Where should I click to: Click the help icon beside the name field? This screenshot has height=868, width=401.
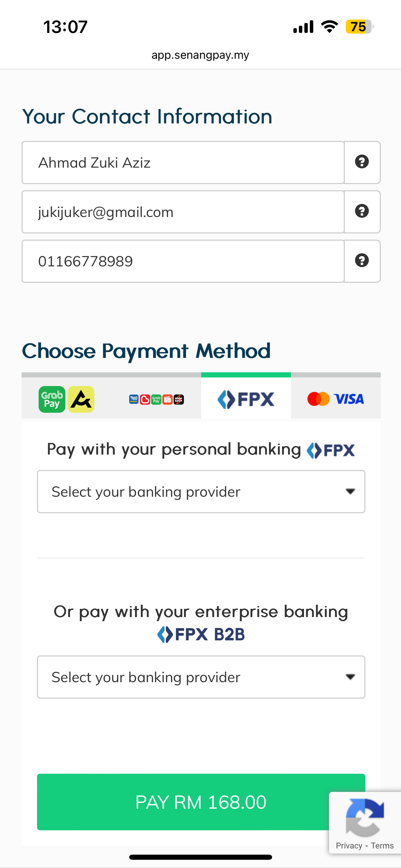[362, 162]
